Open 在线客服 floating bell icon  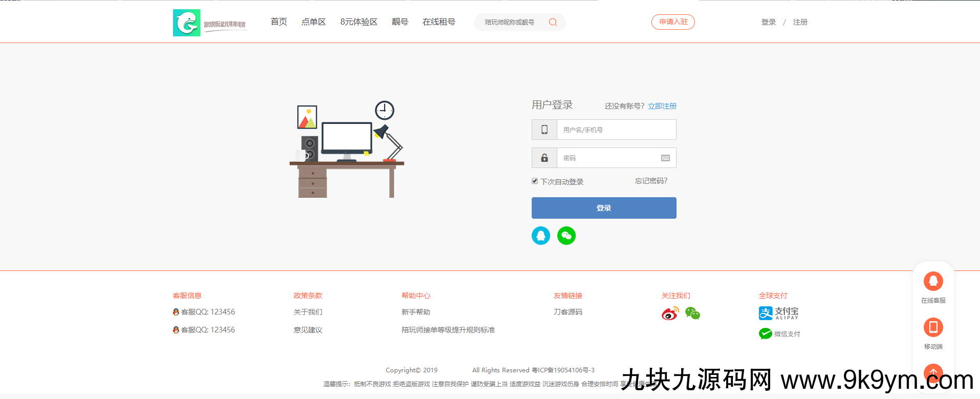(x=933, y=281)
